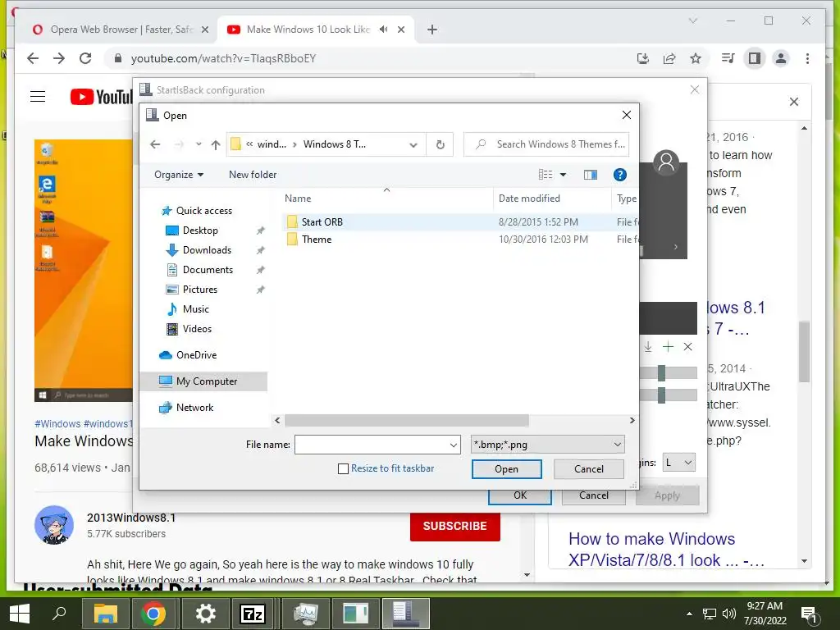Click the pin icon next to Downloads
Viewport: 840px width, 630px height.
click(x=260, y=250)
